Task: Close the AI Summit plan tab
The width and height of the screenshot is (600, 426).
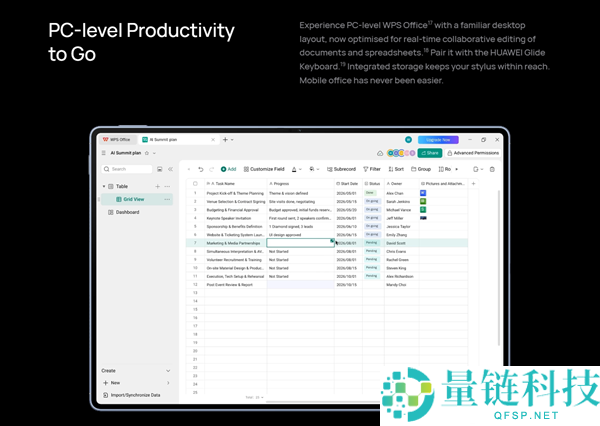Action: tap(213, 140)
